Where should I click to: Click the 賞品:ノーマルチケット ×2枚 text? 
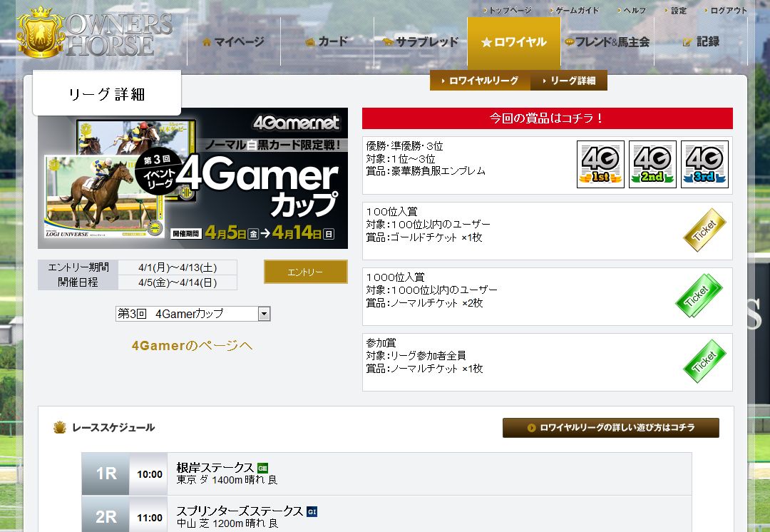(425, 303)
